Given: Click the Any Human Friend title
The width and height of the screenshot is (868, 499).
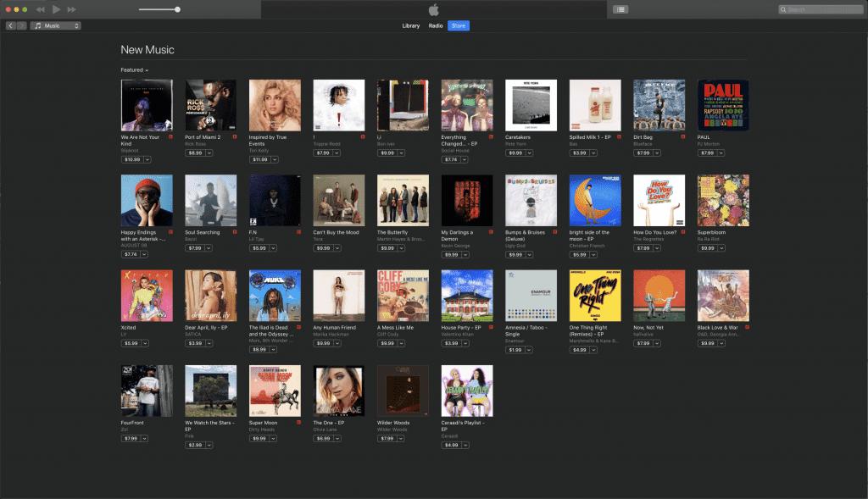Looking at the screenshot, I should tap(334, 328).
